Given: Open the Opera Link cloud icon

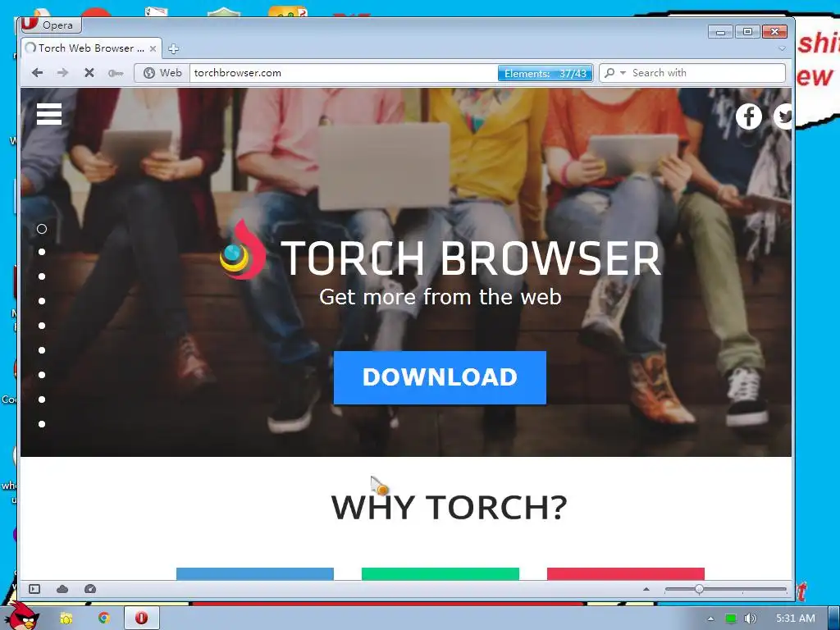Looking at the screenshot, I should click(62, 589).
